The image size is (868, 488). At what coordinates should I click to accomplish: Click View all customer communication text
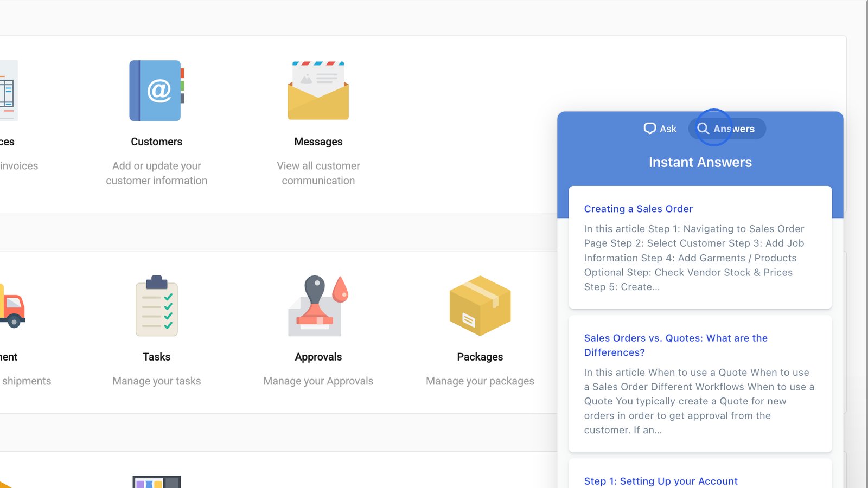coord(318,173)
